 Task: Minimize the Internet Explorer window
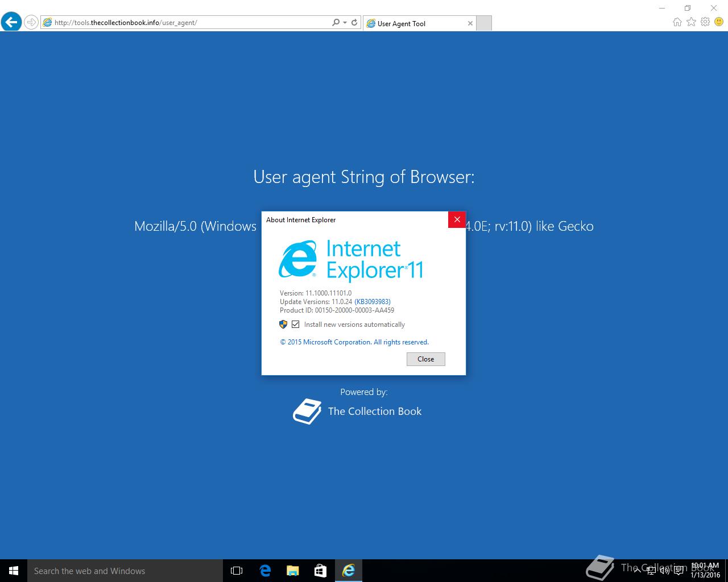pos(661,8)
